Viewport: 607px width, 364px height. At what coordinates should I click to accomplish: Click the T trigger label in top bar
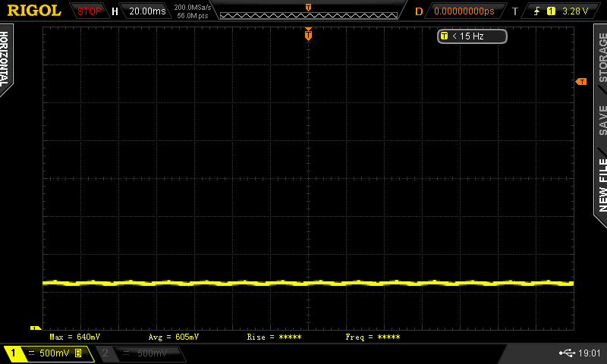pos(515,11)
